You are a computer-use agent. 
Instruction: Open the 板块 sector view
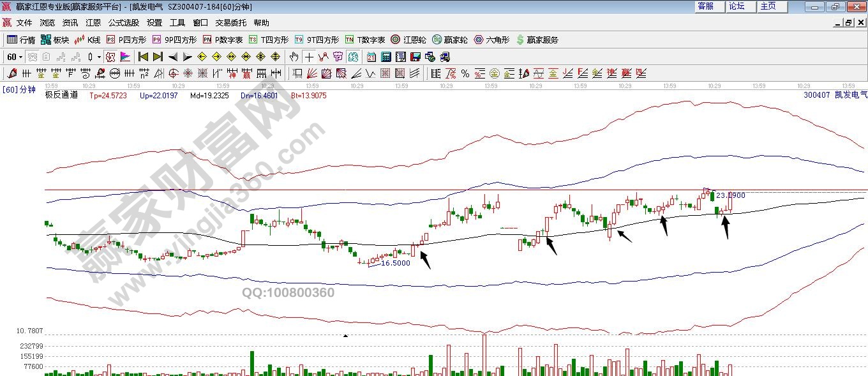click(55, 40)
